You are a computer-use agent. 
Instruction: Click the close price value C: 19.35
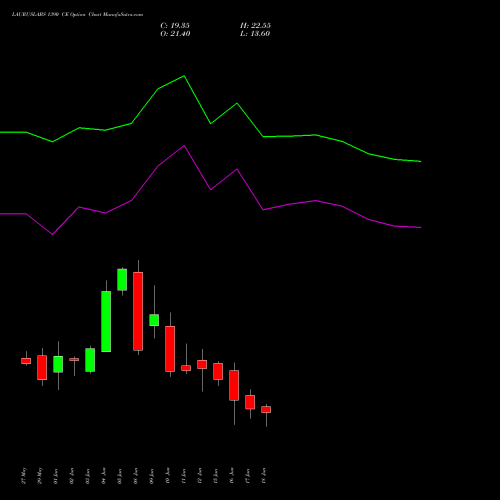click(175, 25)
